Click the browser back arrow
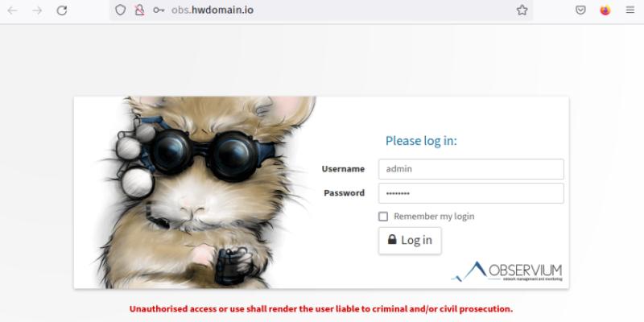Viewport: 644px width, 322px height. [12, 10]
